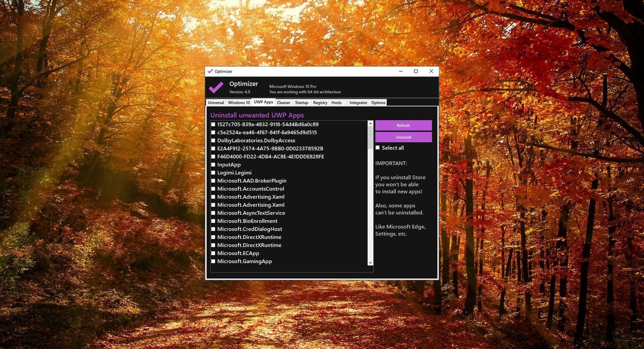Open the Options tab
The height and width of the screenshot is (349, 644).
tap(378, 103)
